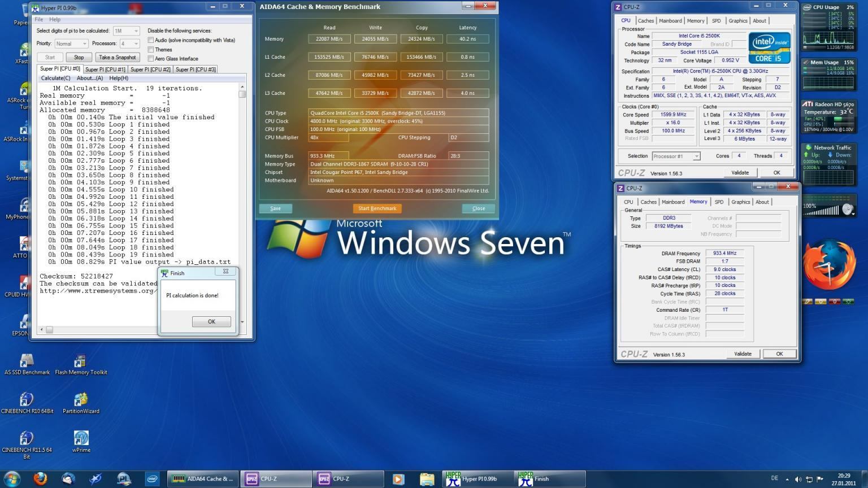
Task: Click the volume tray icon
Action: point(798,479)
